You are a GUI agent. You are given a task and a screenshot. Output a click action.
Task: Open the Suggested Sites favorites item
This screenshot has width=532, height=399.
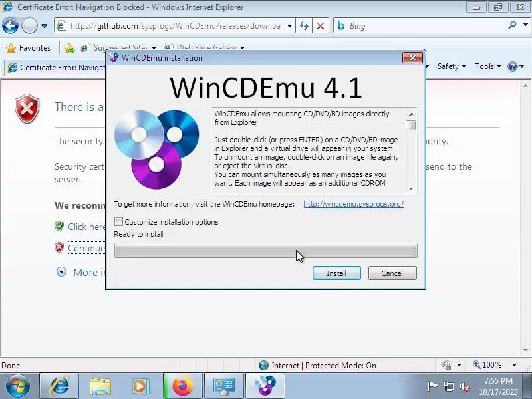pos(118,48)
